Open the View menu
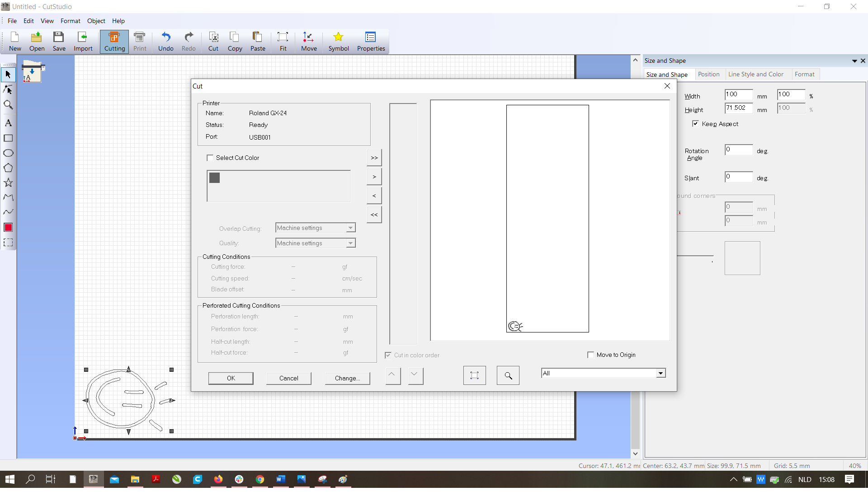 pos(47,21)
